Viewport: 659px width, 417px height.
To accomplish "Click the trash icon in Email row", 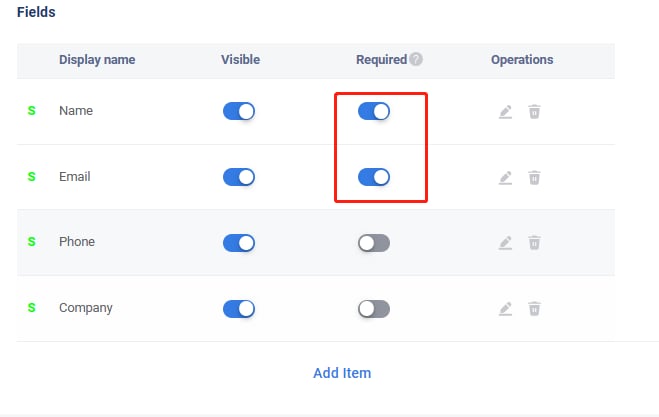I will point(535,178).
